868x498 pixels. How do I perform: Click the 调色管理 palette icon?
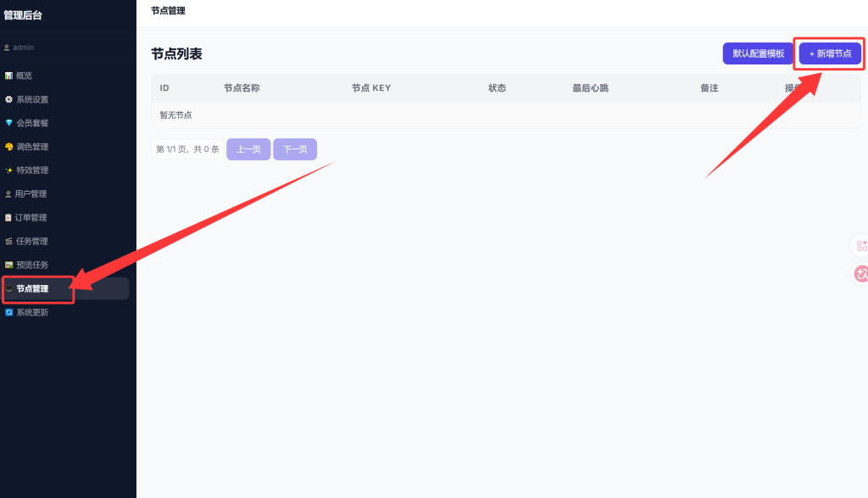point(8,147)
